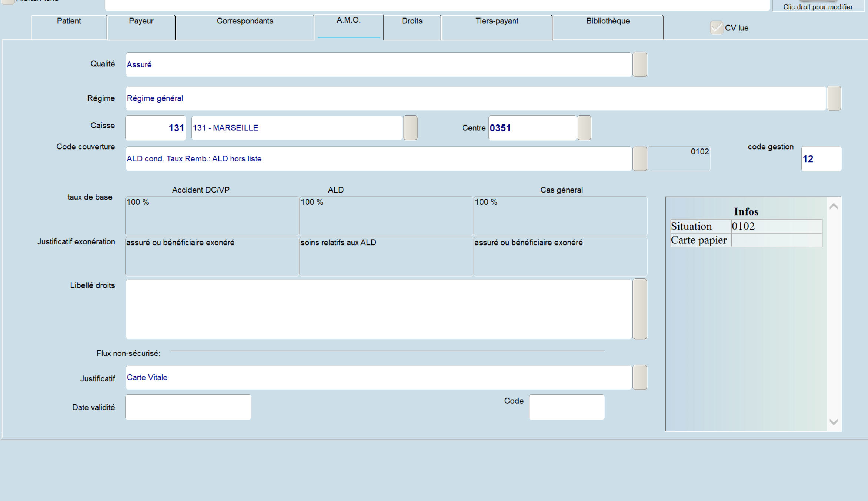Open the Caisse list selector button
This screenshot has height=501, width=868.
coord(410,128)
